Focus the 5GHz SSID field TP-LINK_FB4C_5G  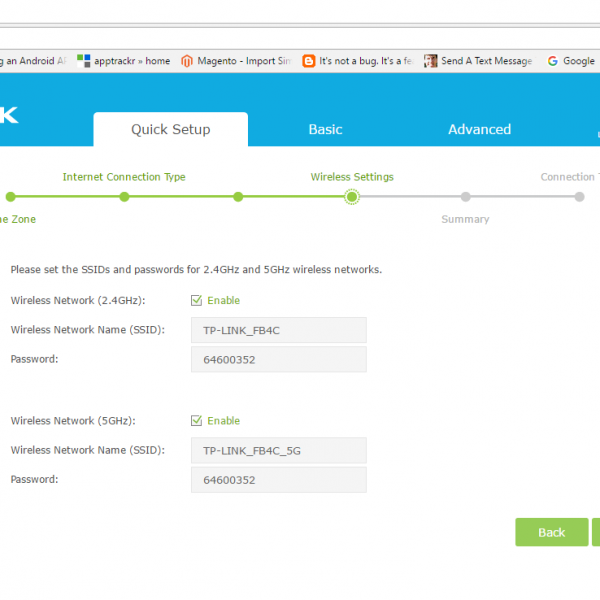(278, 450)
